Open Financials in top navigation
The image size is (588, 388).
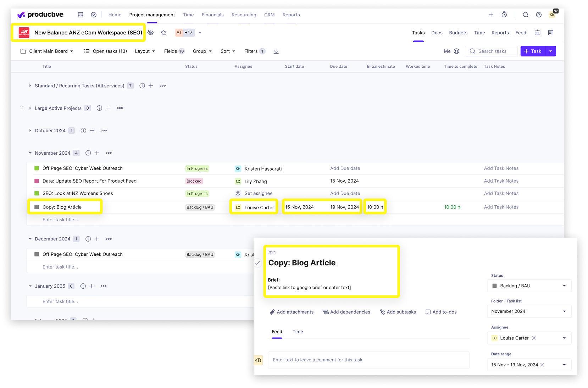coord(212,15)
